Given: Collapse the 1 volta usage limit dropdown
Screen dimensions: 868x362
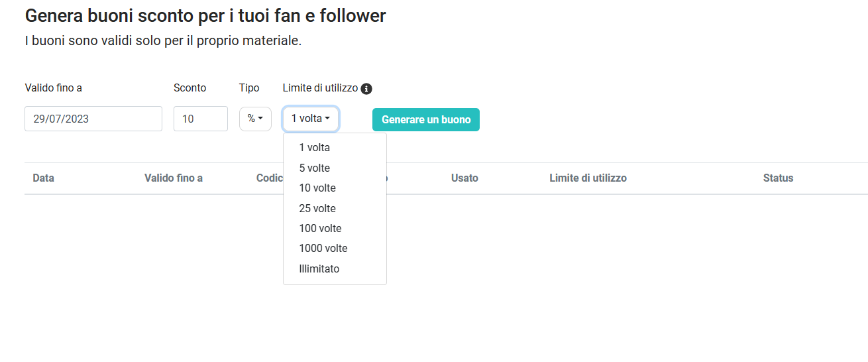Looking at the screenshot, I should [x=311, y=119].
